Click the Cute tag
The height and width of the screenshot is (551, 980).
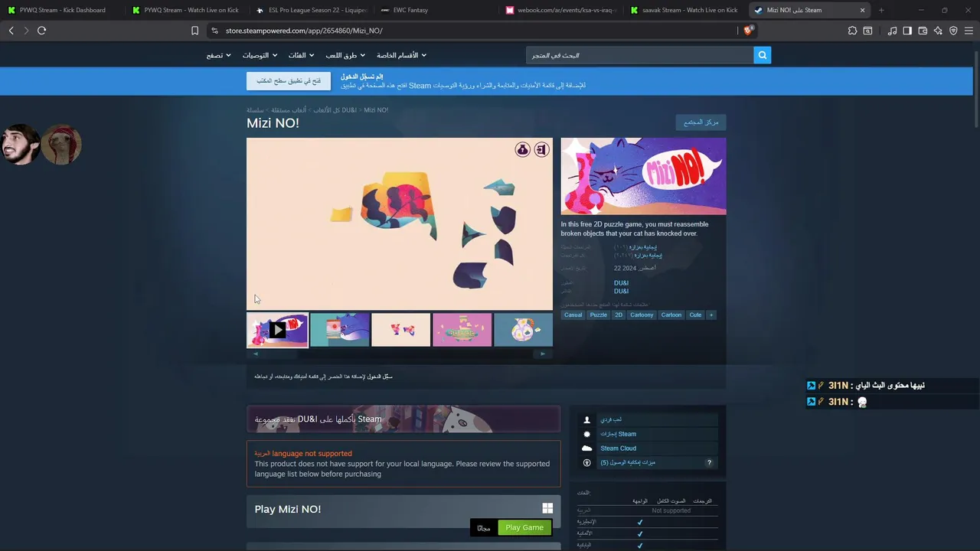pos(695,315)
